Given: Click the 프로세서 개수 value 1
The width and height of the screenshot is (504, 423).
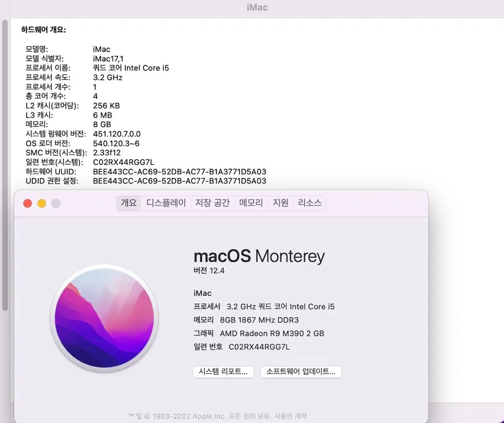Looking at the screenshot, I should pyautogui.click(x=95, y=87).
